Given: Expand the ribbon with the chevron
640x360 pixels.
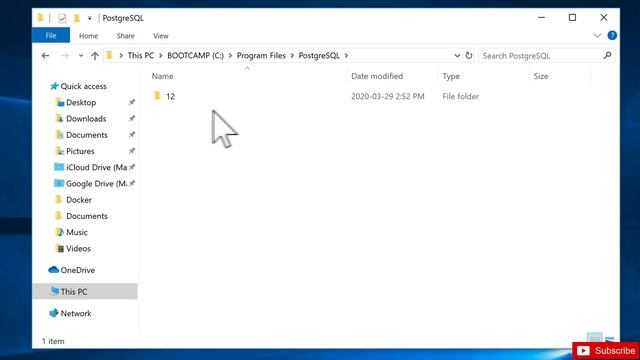Looking at the screenshot, I should coord(597,36).
